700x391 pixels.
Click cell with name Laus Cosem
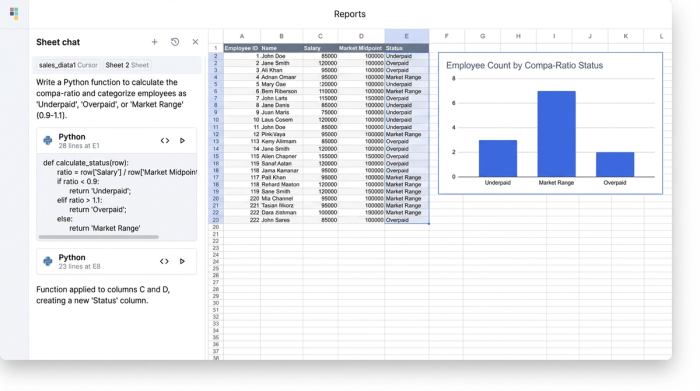281,120
